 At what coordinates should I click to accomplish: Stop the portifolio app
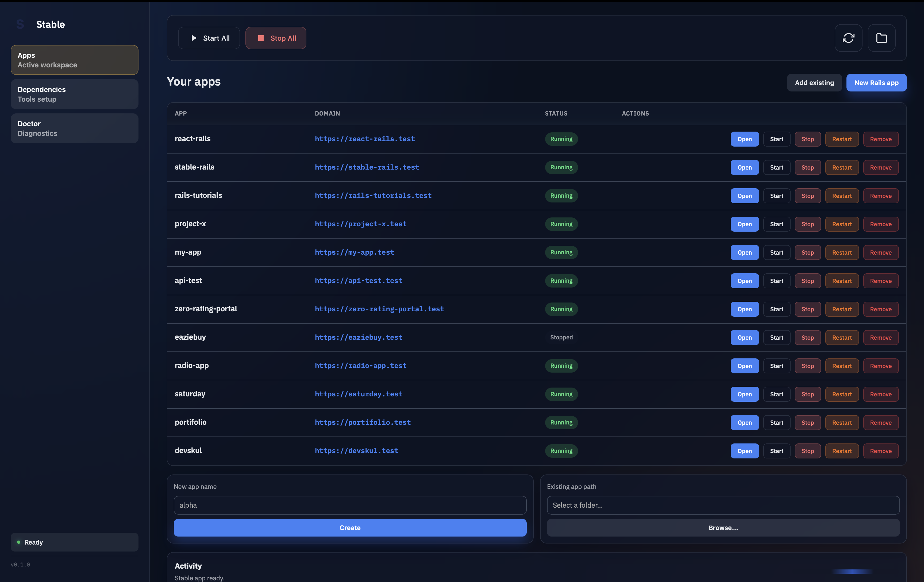[x=807, y=423]
